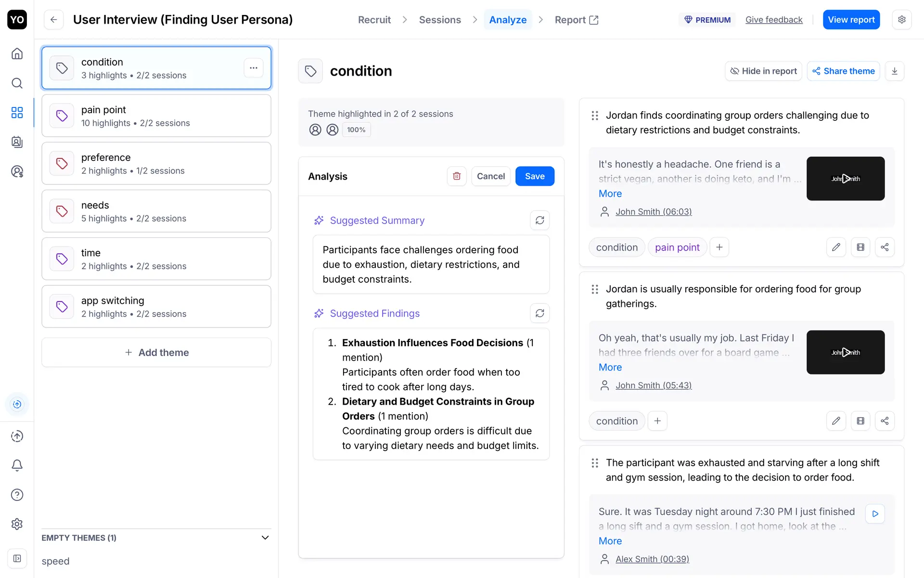Open the search icon in sidebar
Image resolution: width=924 pixels, height=578 pixels.
[x=17, y=83]
